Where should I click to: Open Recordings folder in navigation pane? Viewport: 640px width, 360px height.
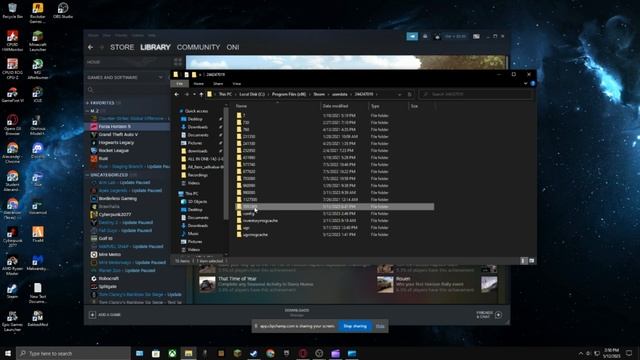(x=197, y=175)
